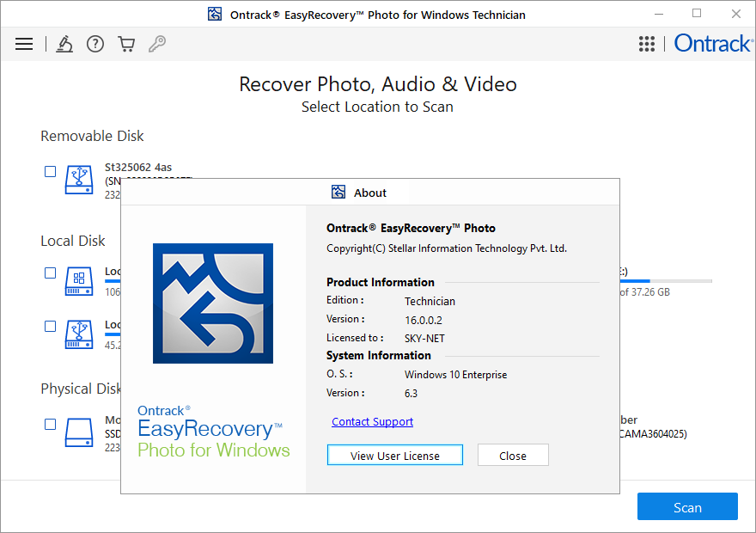This screenshot has height=533, width=756.
Task: Click the 'of 37.26 GB' drive size text
Action: point(645,292)
